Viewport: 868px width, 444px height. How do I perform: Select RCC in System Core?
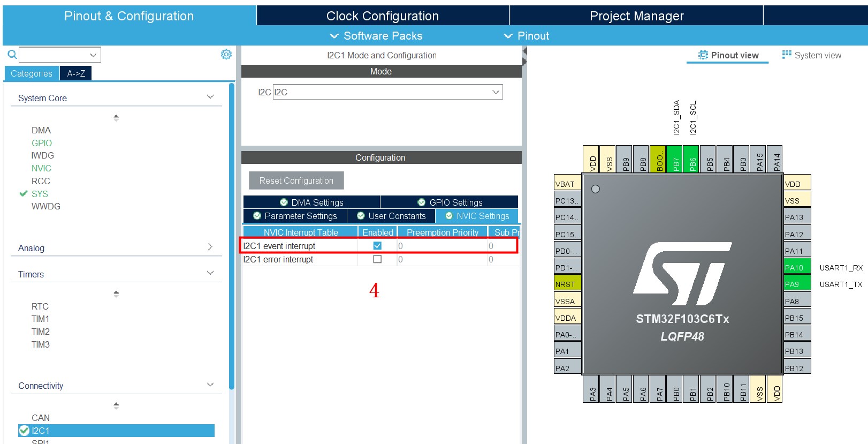(x=41, y=181)
